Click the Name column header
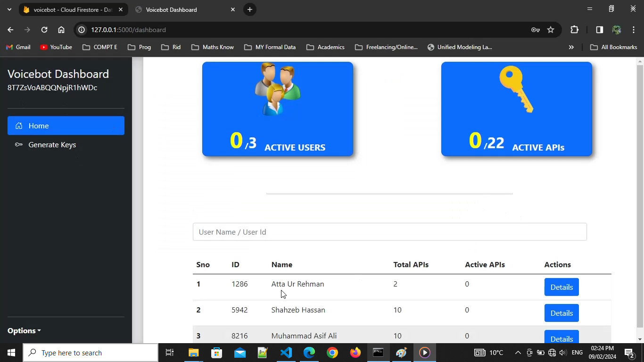644x362 pixels. 282,265
